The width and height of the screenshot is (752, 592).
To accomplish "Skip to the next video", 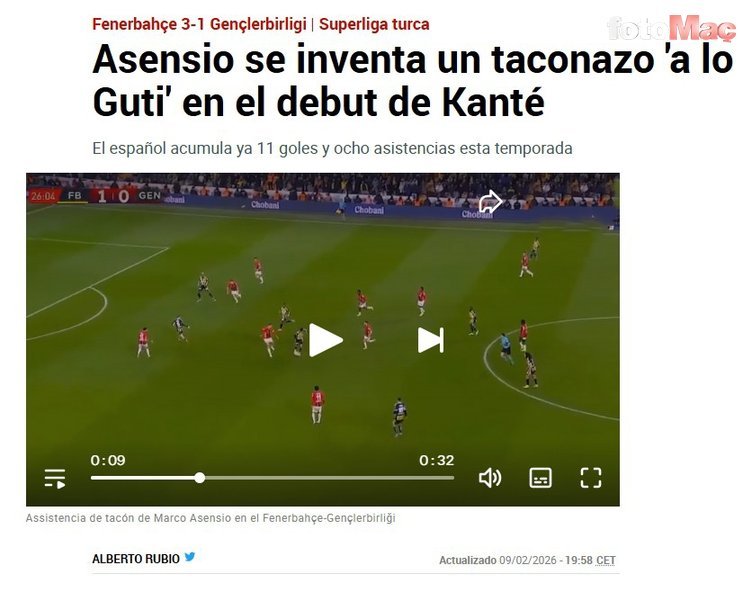I will pos(431,340).
